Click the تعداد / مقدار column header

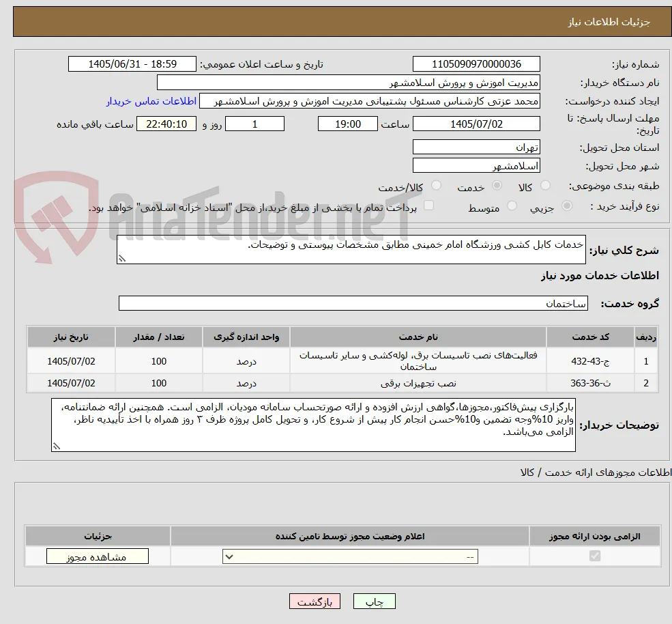158,337
